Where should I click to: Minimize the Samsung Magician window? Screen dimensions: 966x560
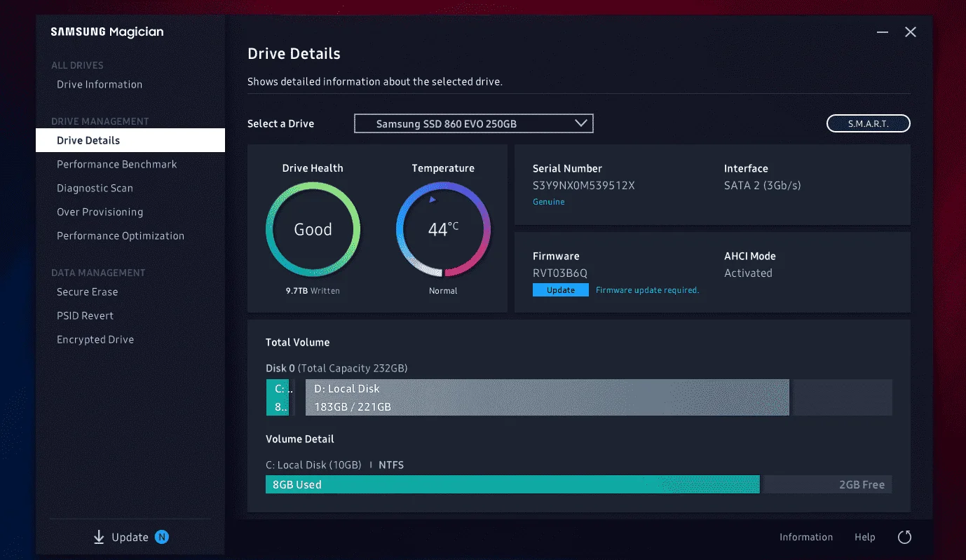[883, 32]
